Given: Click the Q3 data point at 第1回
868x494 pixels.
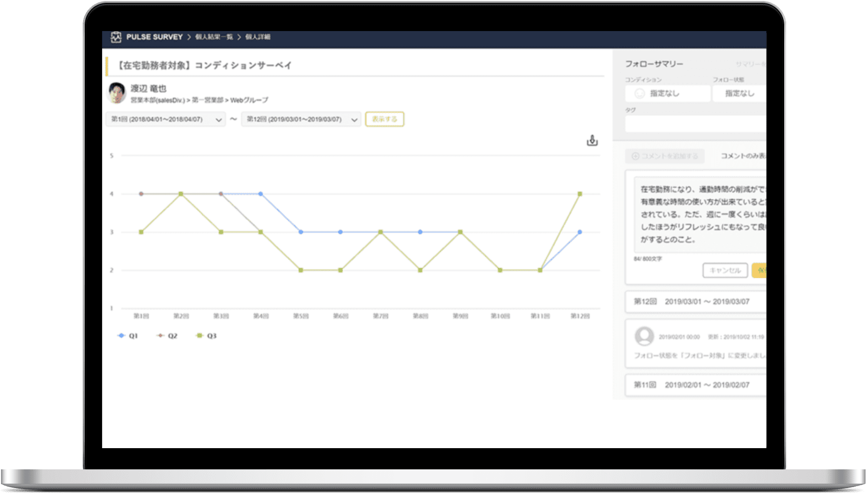Looking at the screenshot, I should 141,232.
